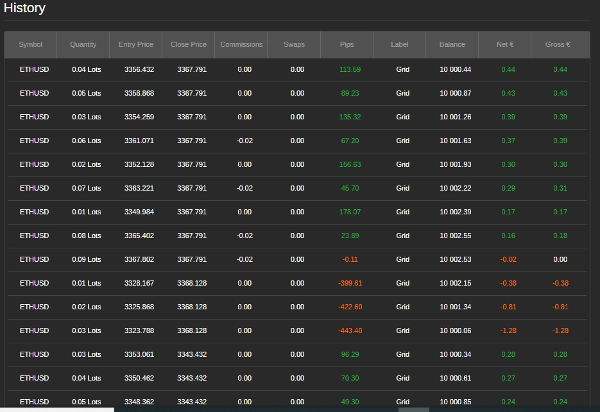Click the -443.40 pips cell
The width and height of the screenshot is (600, 412).
coord(350,330)
